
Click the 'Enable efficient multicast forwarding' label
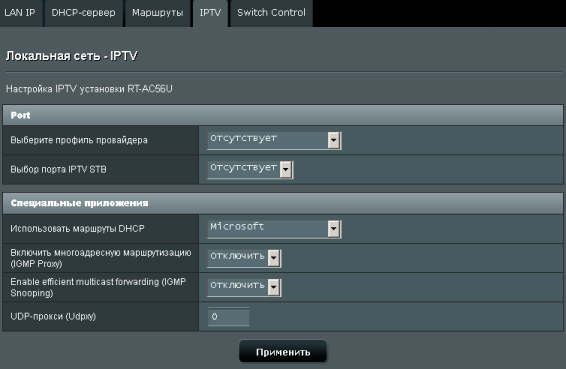tap(98, 287)
